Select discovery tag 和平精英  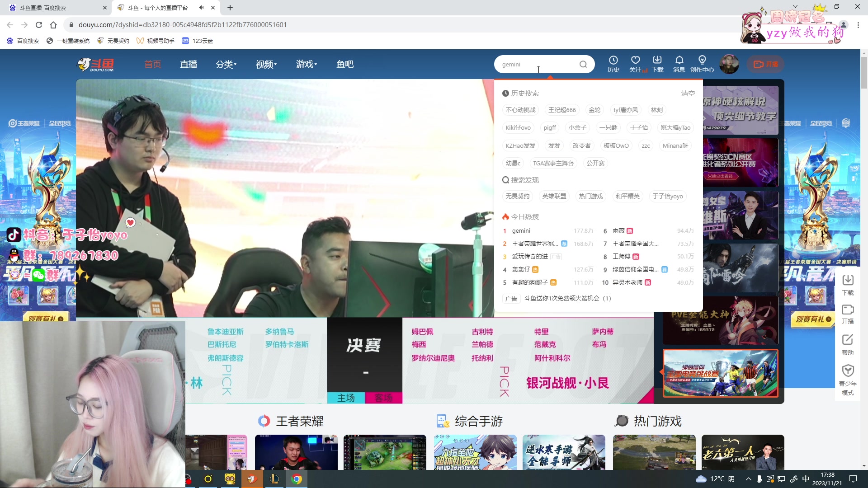627,196
